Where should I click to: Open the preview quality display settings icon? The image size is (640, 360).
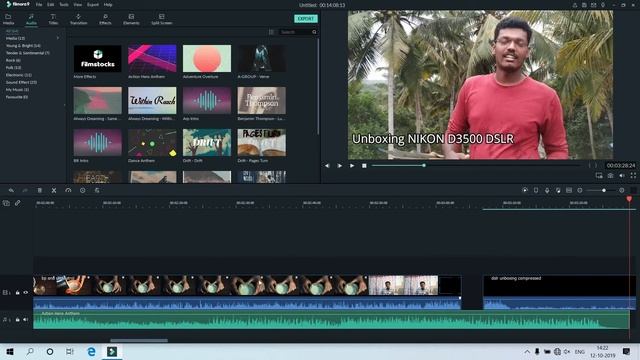click(599, 176)
